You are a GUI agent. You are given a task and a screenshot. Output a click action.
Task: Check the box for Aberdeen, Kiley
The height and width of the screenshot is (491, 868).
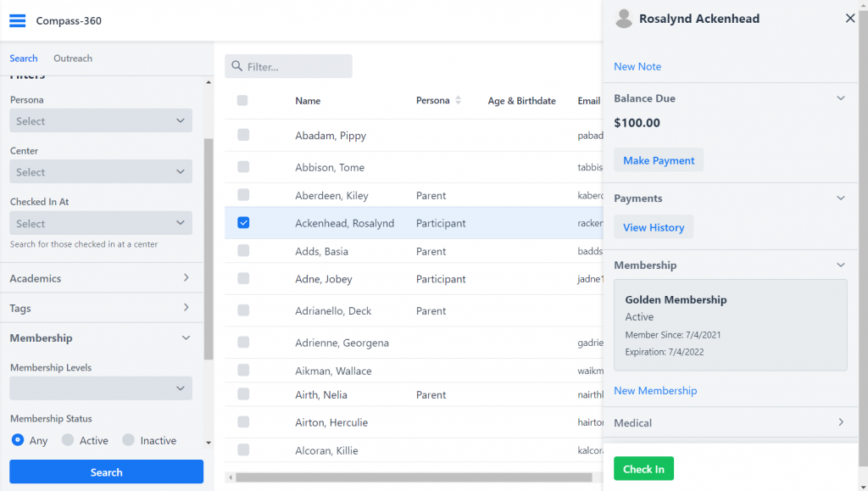coord(243,195)
